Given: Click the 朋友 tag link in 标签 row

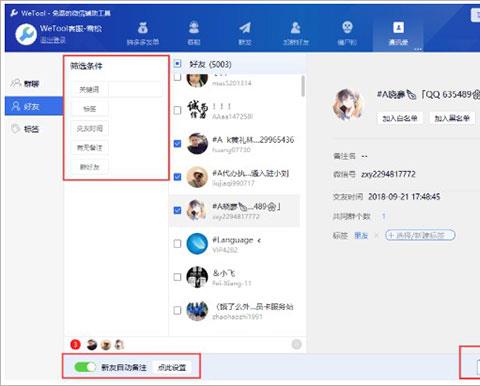Looking at the screenshot, I should click(x=361, y=236).
